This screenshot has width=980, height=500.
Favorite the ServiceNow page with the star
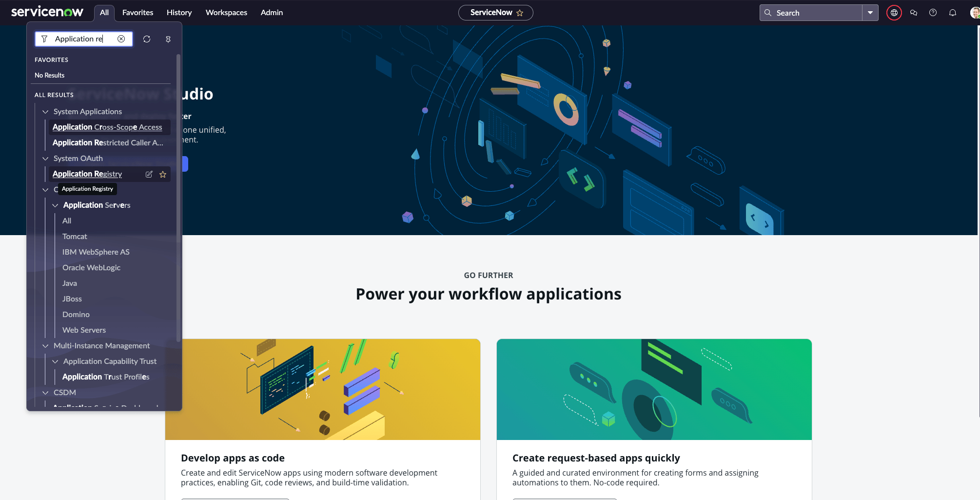pos(520,13)
